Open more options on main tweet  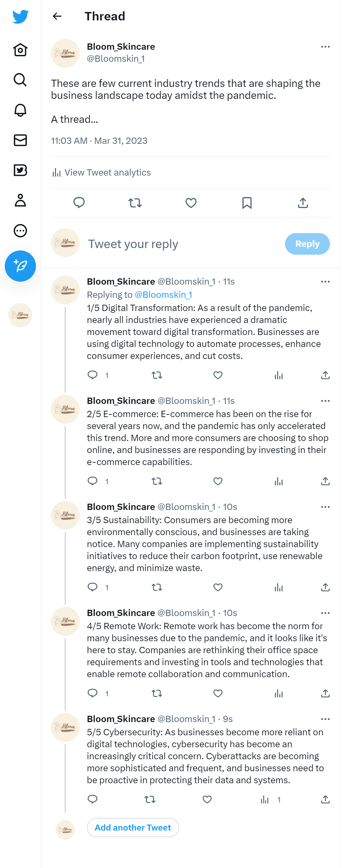click(325, 47)
